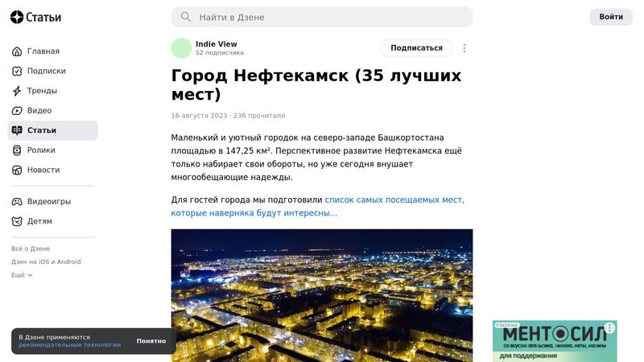Open Новости section icon
644x362 pixels.
17,170
